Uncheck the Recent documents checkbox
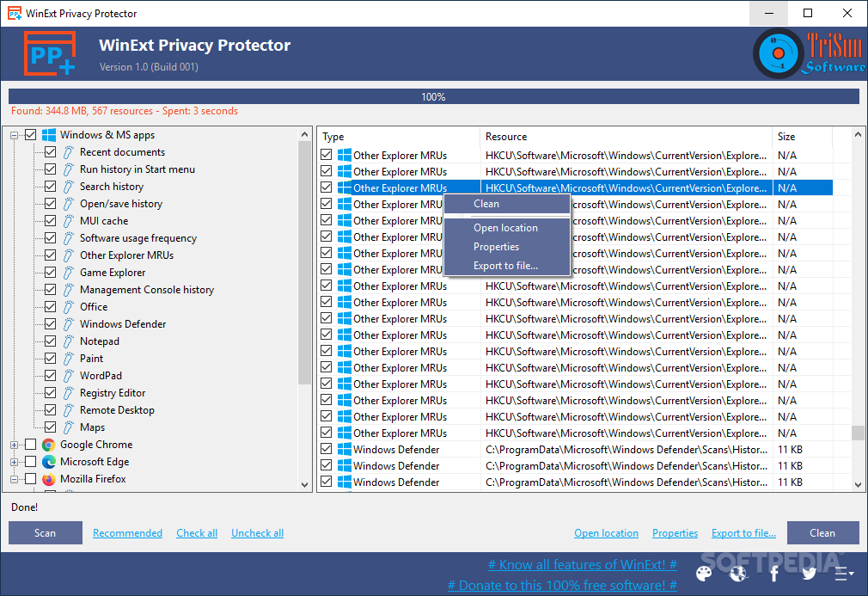868x596 pixels. pyautogui.click(x=50, y=151)
